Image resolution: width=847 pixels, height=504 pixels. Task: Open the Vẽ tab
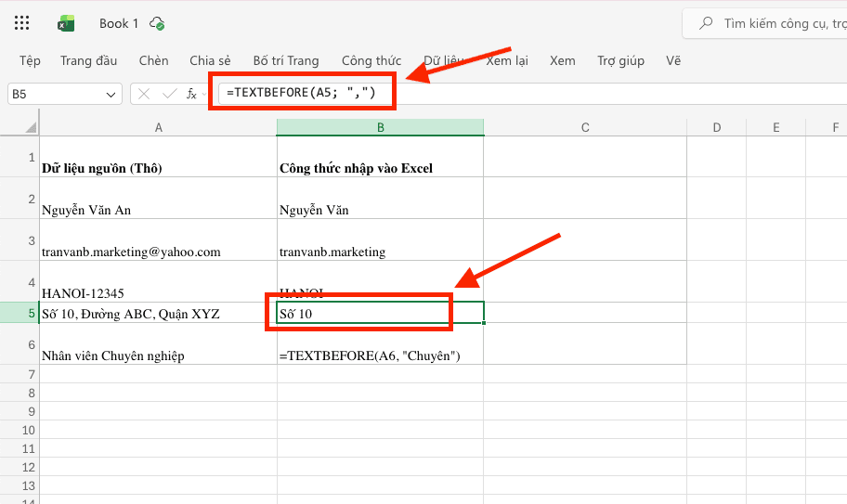click(673, 60)
